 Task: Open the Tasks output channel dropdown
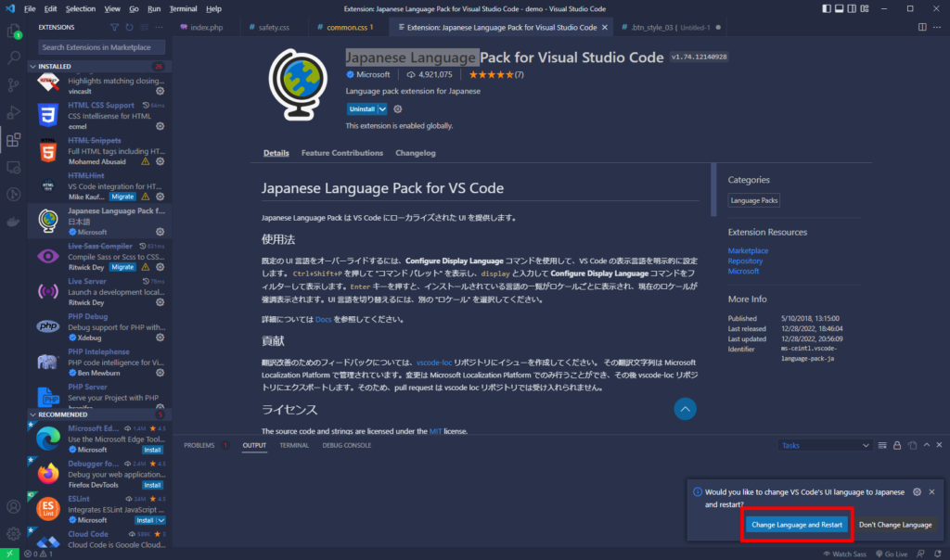[x=824, y=445]
